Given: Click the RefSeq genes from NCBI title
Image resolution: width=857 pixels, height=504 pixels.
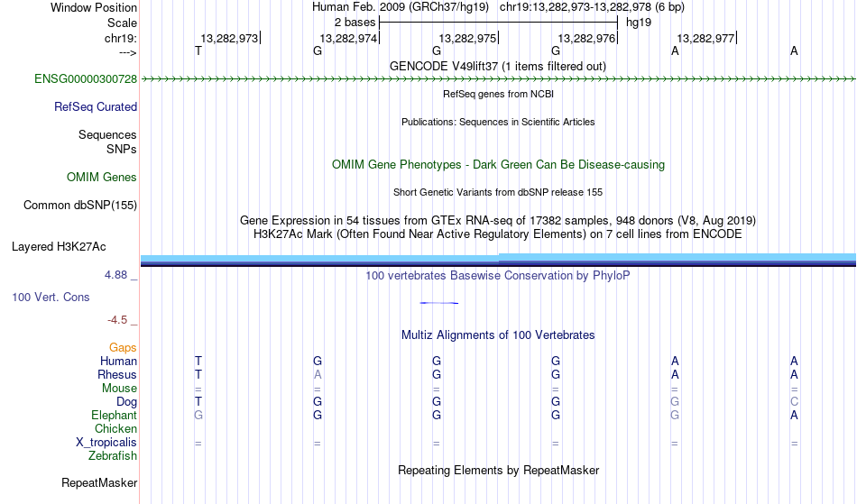Looking at the screenshot, I should pyautogui.click(x=499, y=94).
